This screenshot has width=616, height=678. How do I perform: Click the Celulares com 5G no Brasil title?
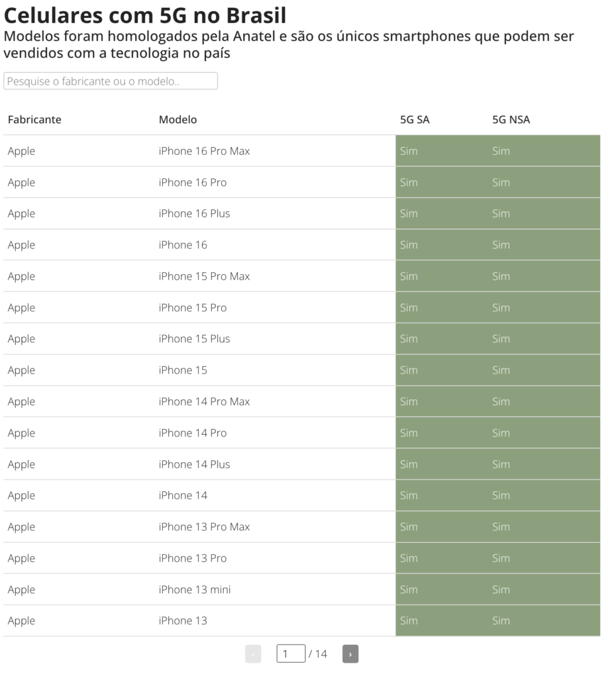coord(145,15)
